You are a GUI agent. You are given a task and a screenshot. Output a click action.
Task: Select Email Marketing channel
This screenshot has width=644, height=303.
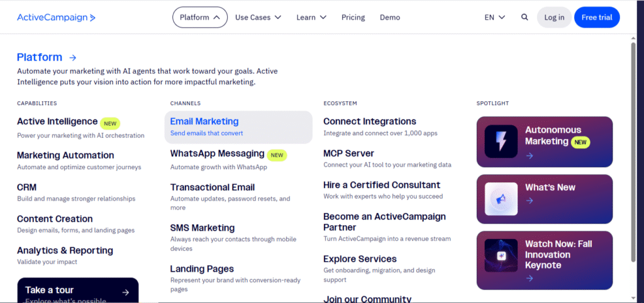pyautogui.click(x=238, y=127)
